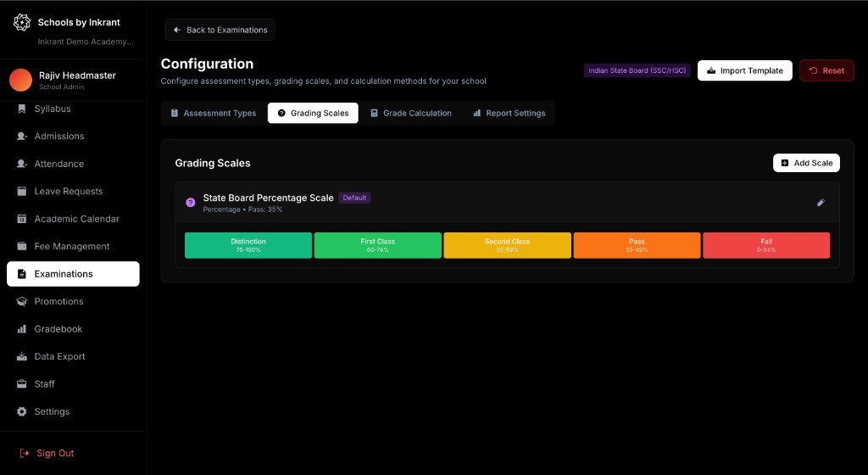Click the Leave Requests calendar icon
Image resolution: width=868 pixels, height=475 pixels.
[21, 191]
